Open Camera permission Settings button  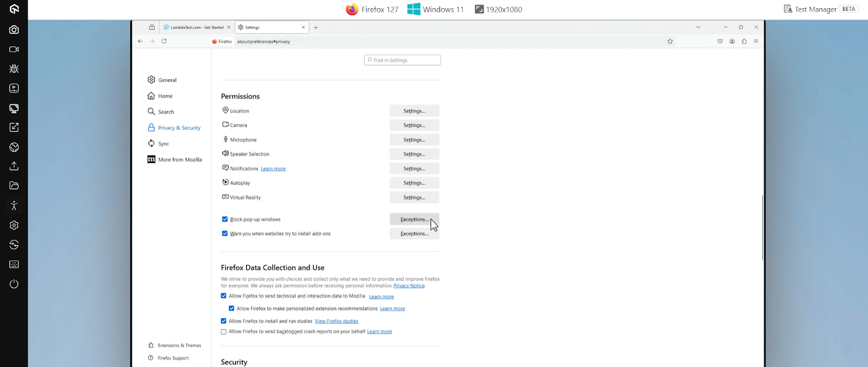coord(414,125)
